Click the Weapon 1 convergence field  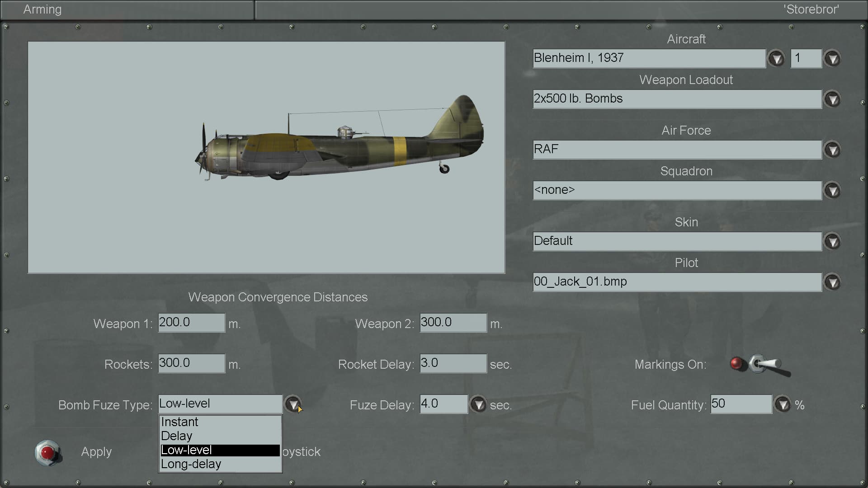(191, 323)
